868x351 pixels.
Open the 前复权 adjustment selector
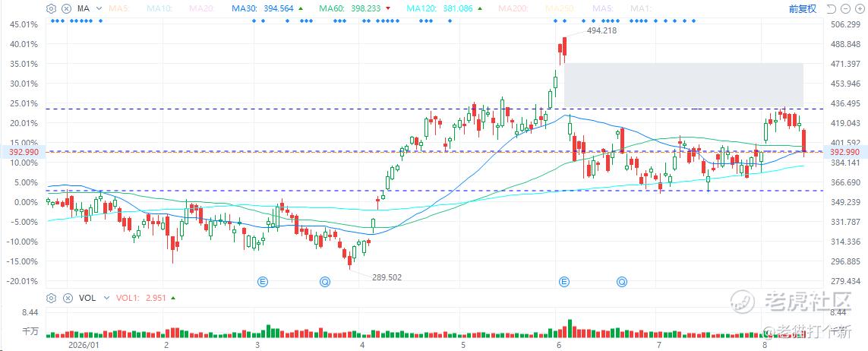point(803,9)
